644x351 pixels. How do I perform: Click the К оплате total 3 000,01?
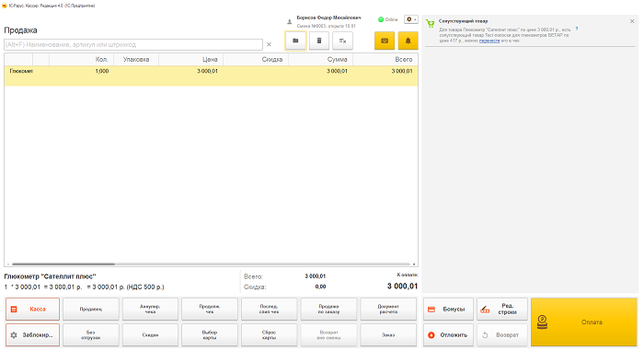(x=402, y=286)
